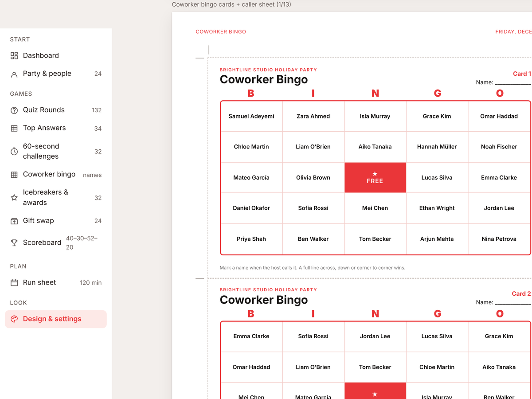The height and width of the screenshot is (399, 532).
Task: Open Icebreakers & awards
Action: (x=56, y=197)
